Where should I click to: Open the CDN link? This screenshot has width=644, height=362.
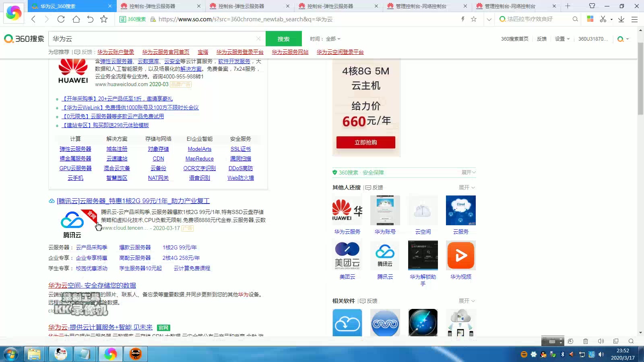coord(158,158)
